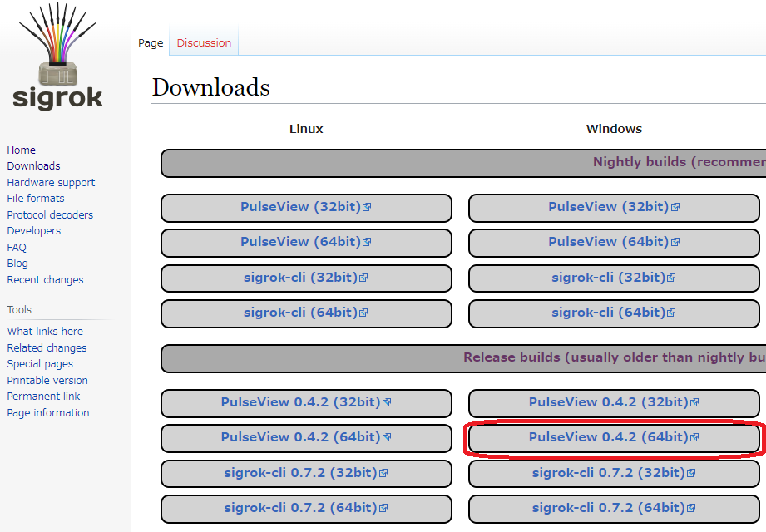Click the Windows column heading

tap(614, 129)
